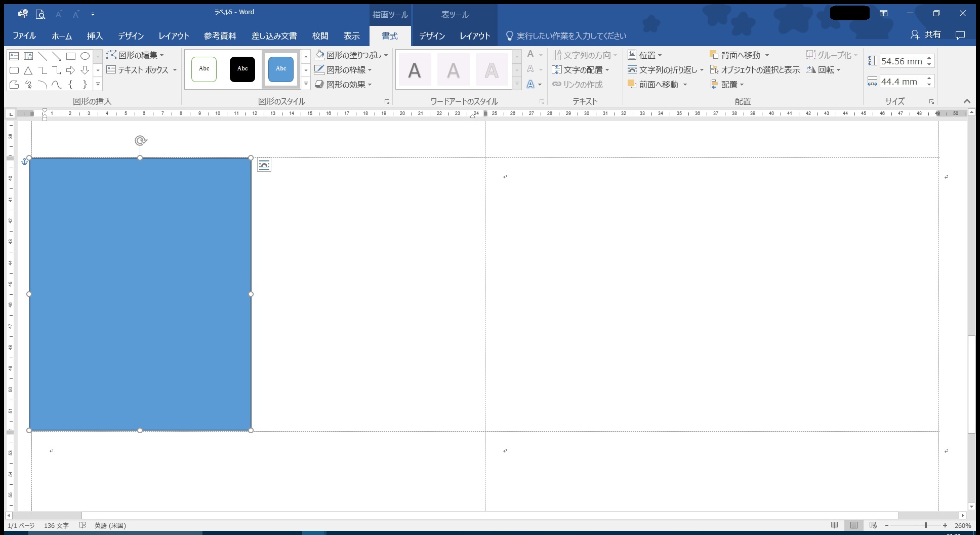Pick the elbow connector shape

(43, 70)
